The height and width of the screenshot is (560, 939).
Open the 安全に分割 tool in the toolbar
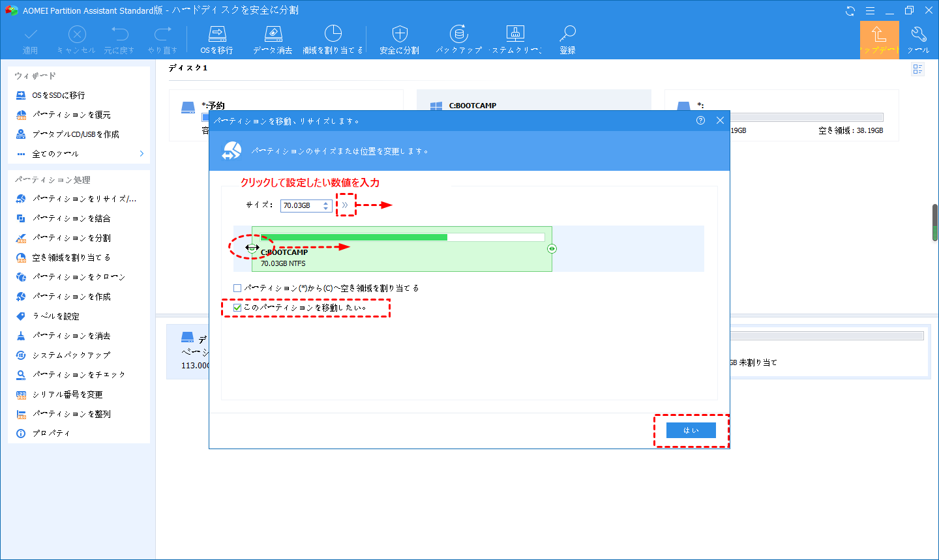400,40
